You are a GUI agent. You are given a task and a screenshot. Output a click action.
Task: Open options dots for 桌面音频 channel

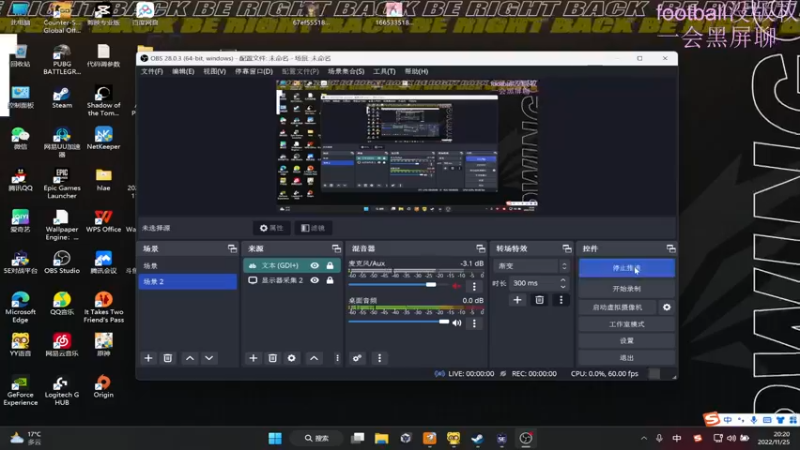coord(474,323)
